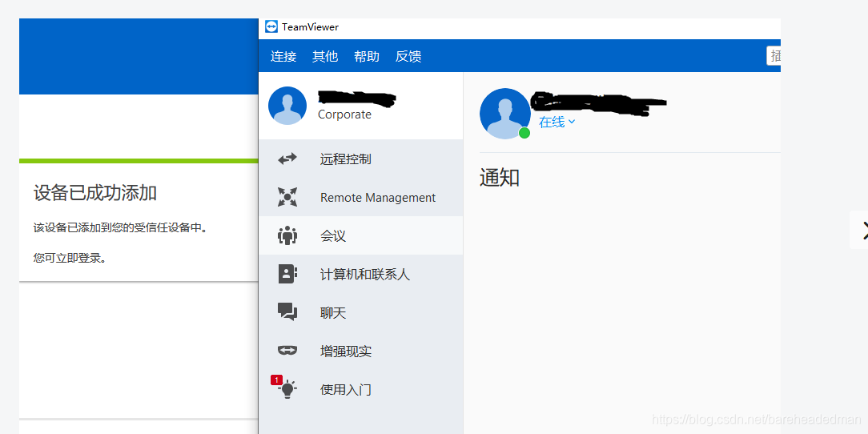Open the 帮助 menu
Image resolution: width=868 pixels, height=434 pixels.
(x=367, y=57)
